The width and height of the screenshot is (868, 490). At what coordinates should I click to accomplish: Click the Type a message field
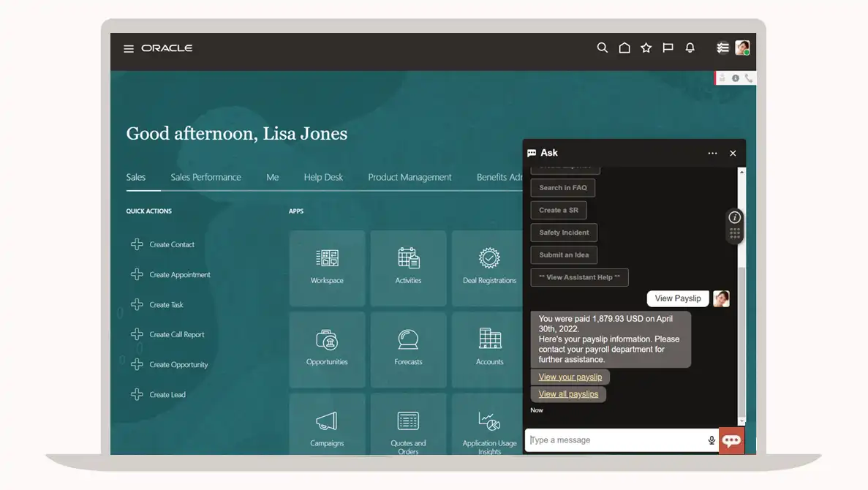click(614, 440)
